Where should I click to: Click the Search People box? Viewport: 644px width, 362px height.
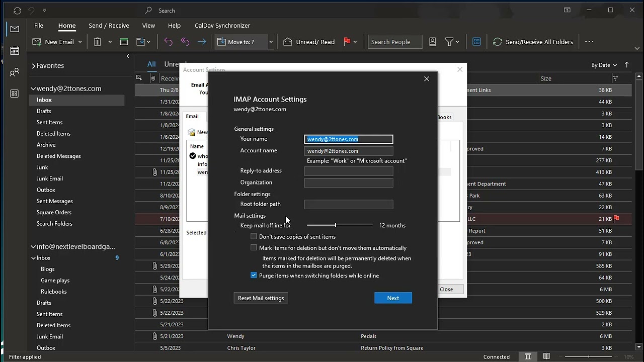[395, 42]
